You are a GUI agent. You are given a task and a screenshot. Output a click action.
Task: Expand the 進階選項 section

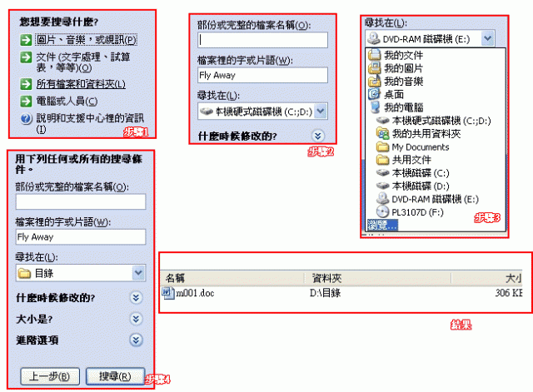pyautogui.click(x=136, y=340)
